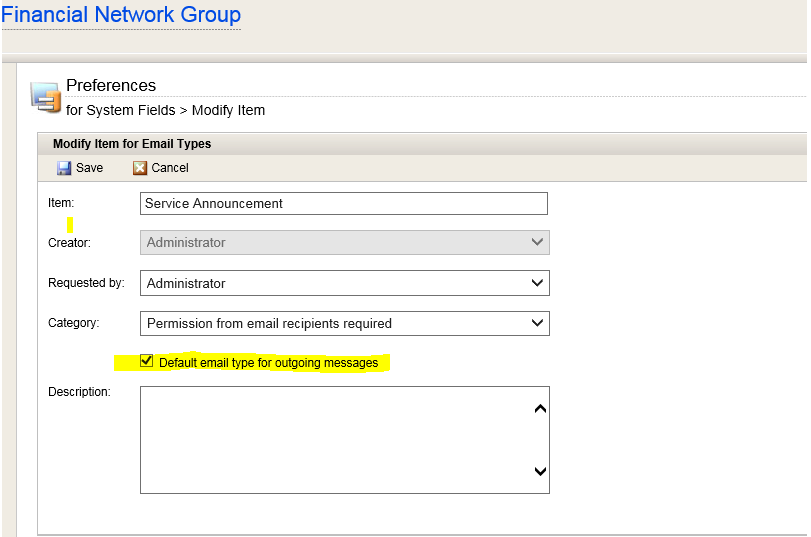Viewport: 811px width, 537px height.
Task: Click the Preferences window icon
Action: coord(46,97)
